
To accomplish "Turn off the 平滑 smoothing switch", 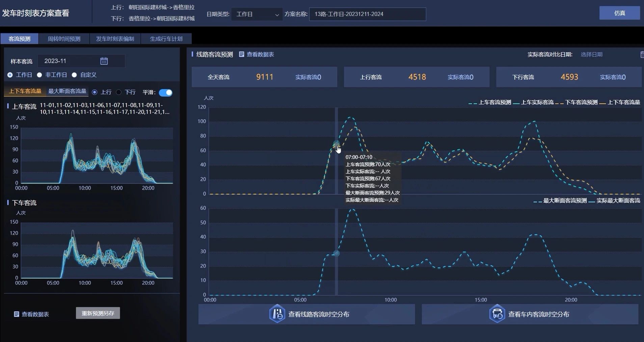I will click(x=165, y=93).
